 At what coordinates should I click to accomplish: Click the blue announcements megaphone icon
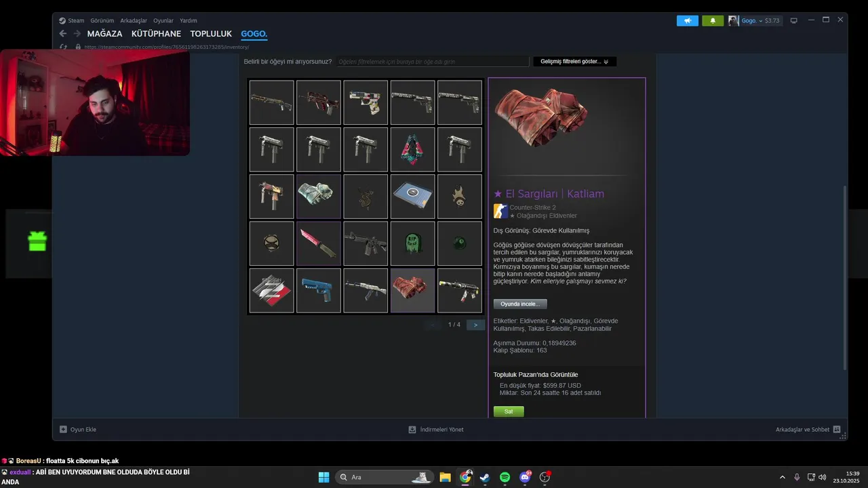(x=687, y=21)
